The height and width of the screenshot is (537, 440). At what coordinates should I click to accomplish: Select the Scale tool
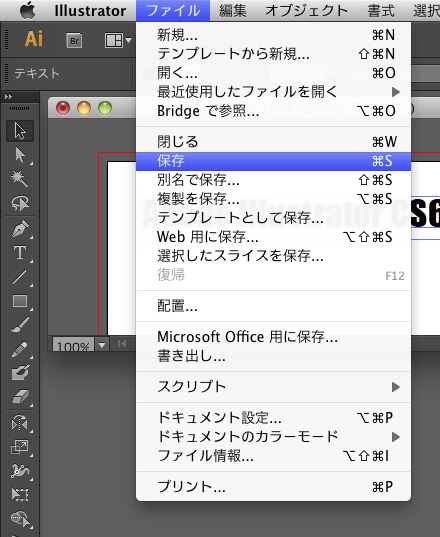(20, 447)
